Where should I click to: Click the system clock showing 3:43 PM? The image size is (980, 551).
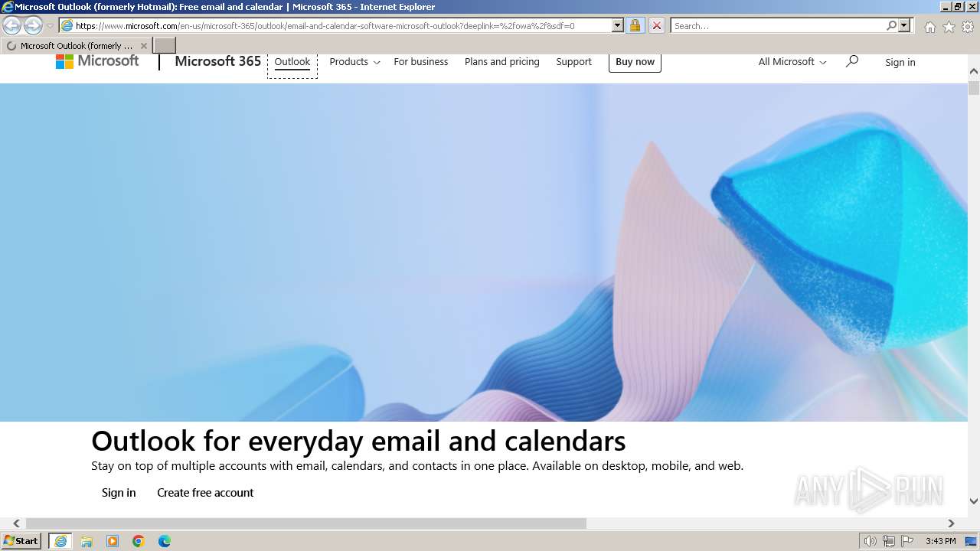click(940, 541)
